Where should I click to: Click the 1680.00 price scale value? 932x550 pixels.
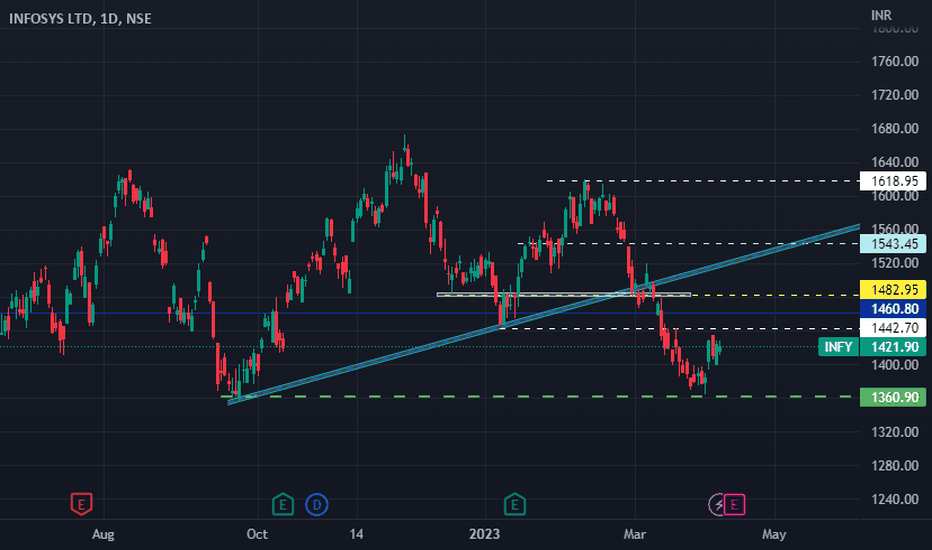click(895, 128)
